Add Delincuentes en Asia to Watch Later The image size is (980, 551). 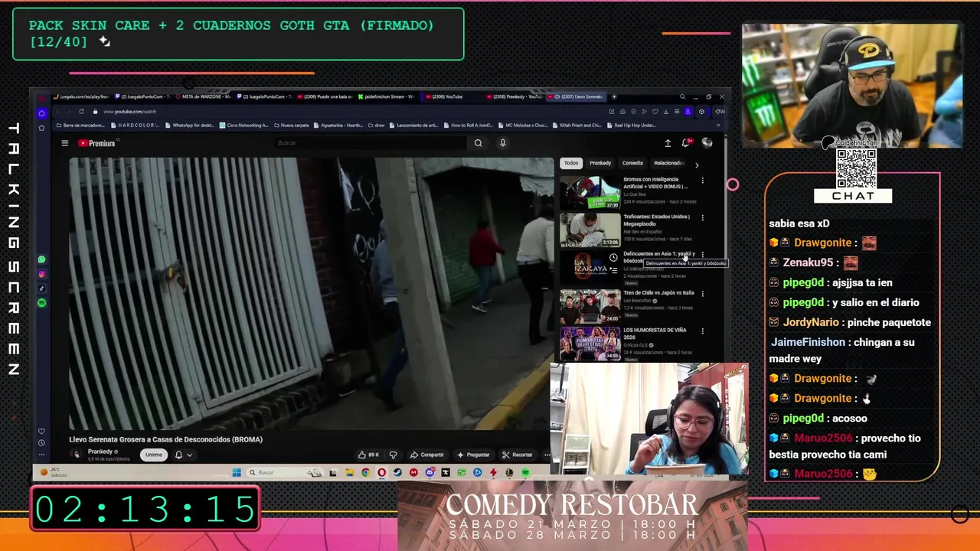pos(613,258)
